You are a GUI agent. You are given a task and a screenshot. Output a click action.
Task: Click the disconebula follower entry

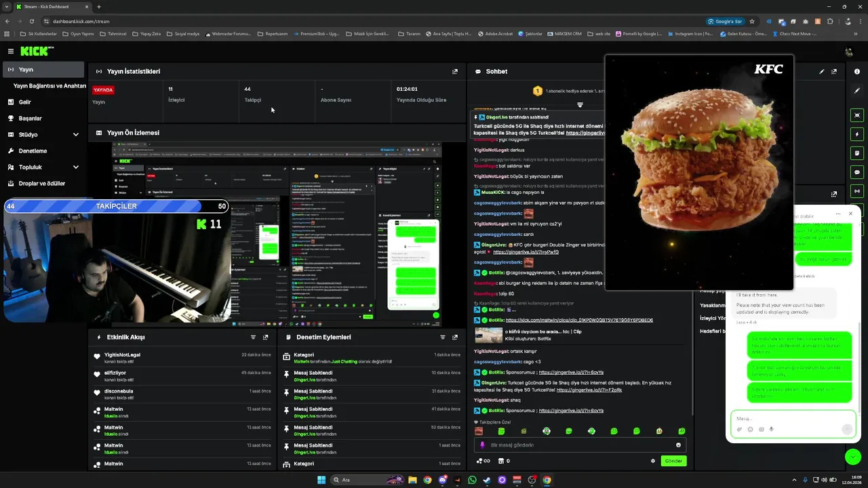[183, 394]
